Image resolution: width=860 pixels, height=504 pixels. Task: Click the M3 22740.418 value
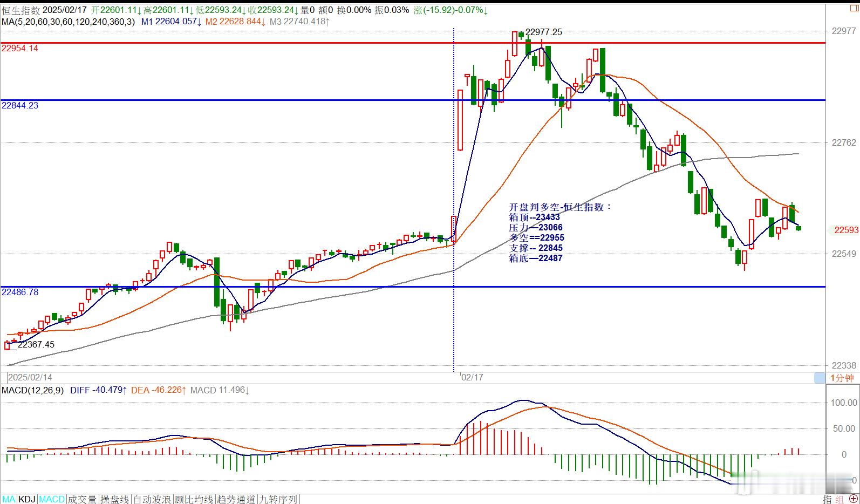300,22
